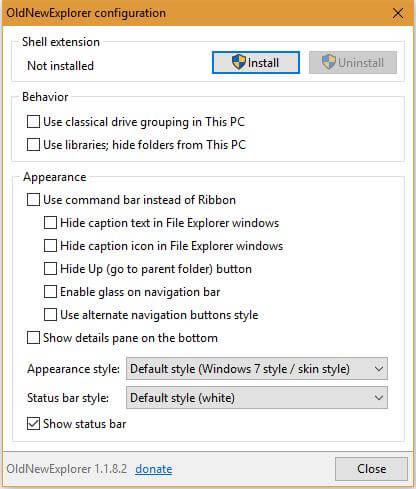The image size is (416, 489).
Task: Check Use libraries; hide folders option
Action: [x=33, y=145]
